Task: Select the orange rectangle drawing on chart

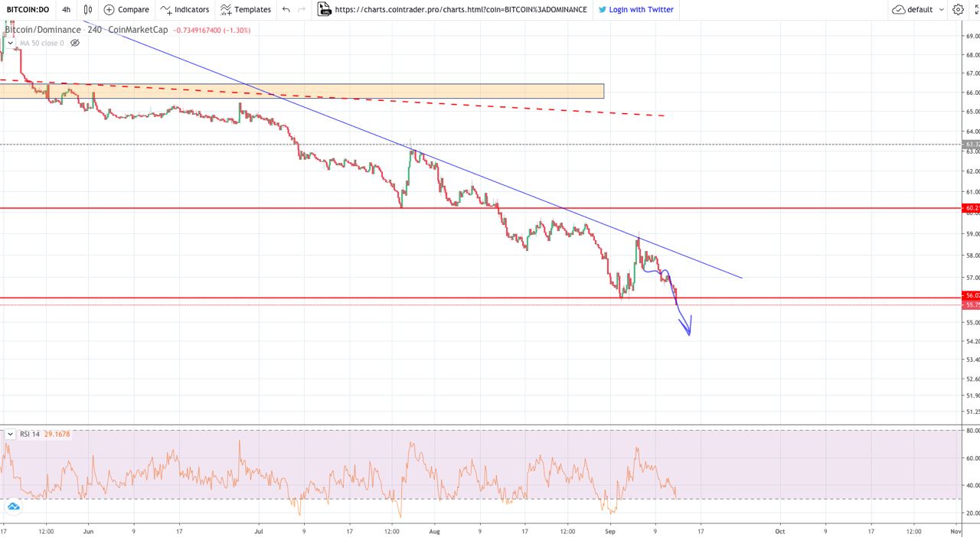Action: pos(302,91)
